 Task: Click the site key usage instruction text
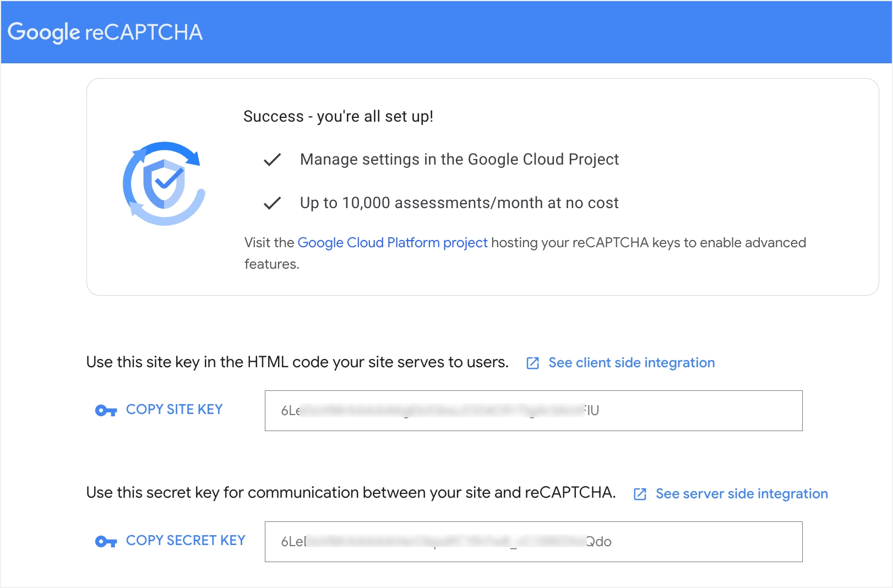[x=297, y=362]
